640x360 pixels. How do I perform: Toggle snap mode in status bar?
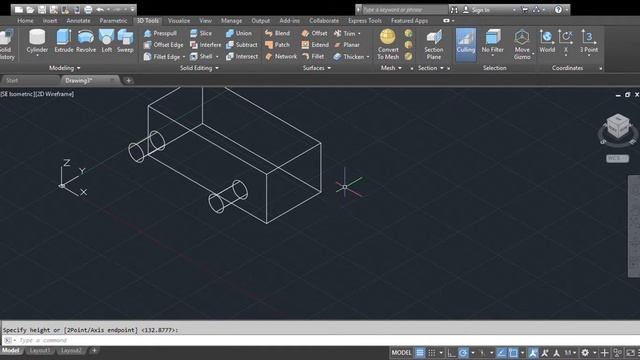click(431, 353)
